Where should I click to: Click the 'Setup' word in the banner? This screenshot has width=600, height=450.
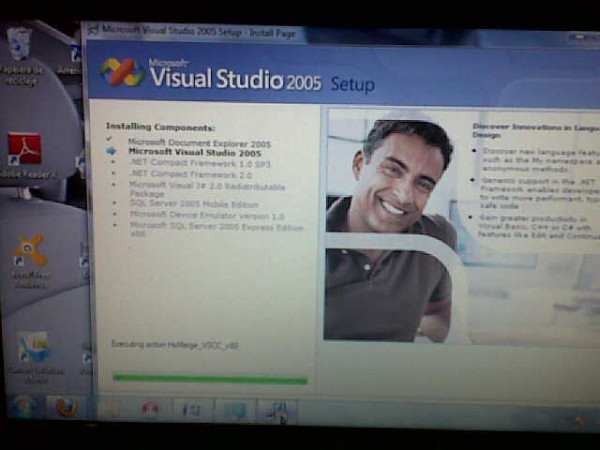point(352,84)
